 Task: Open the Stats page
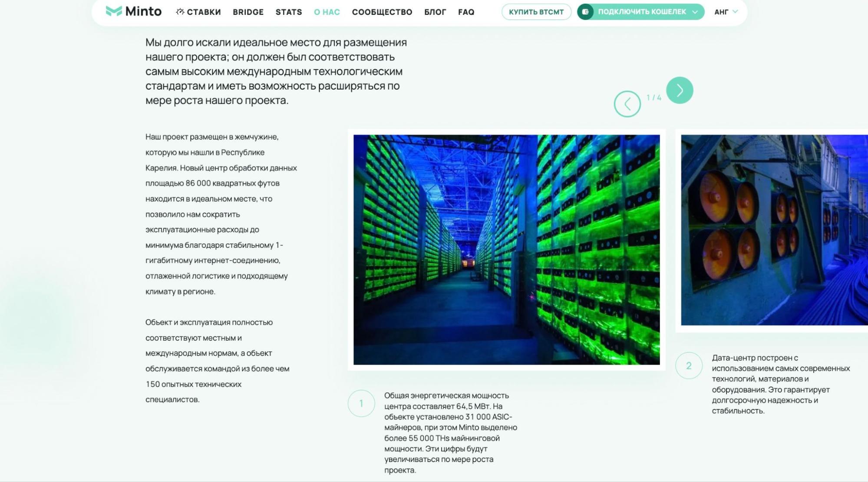pos(288,12)
